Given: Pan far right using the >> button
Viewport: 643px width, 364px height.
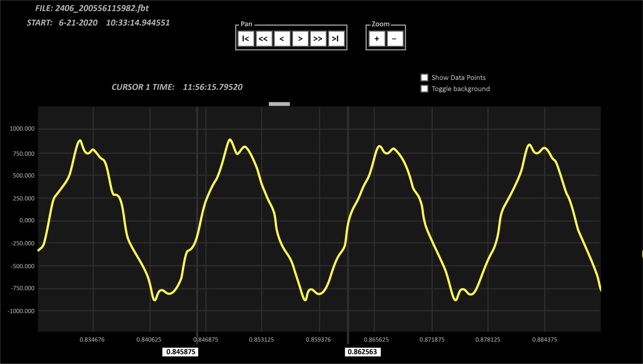Looking at the screenshot, I should pyautogui.click(x=318, y=39).
